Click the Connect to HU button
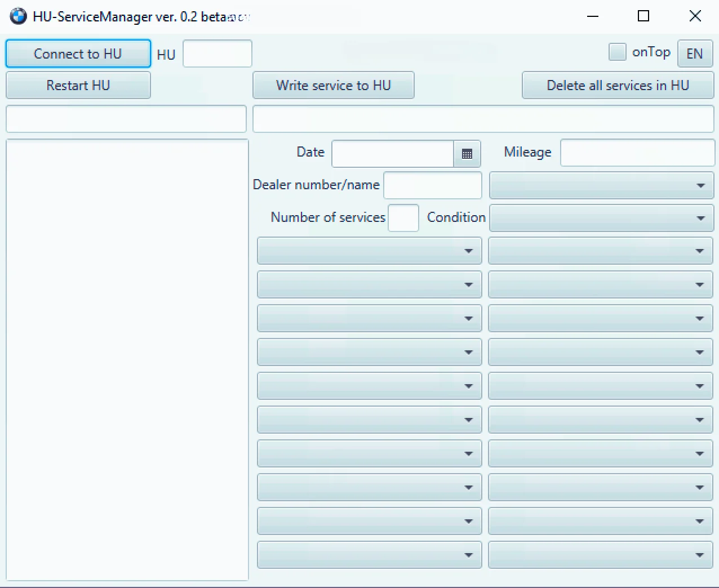 point(78,54)
